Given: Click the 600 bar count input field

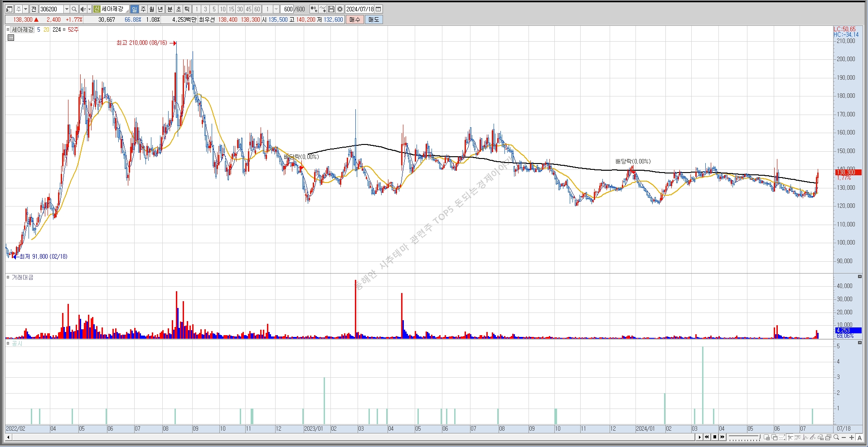Looking at the screenshot, I should pyautogui.click(x=286, y=9).
